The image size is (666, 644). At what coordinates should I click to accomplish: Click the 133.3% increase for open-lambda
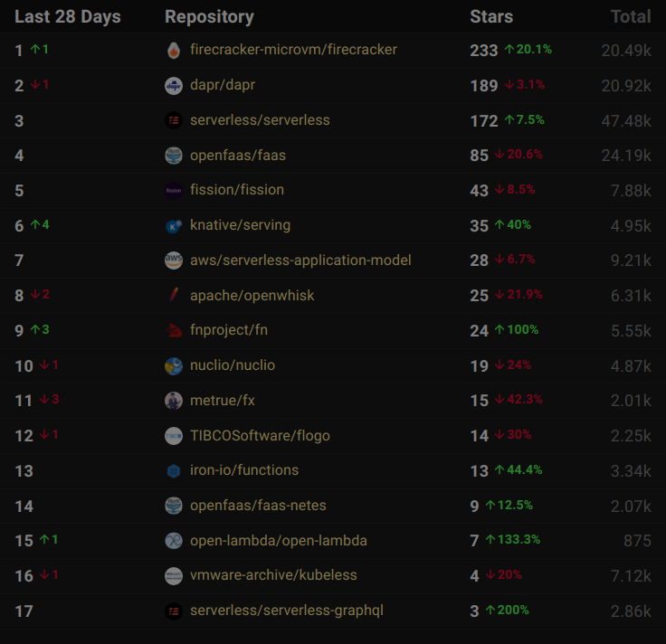pos(513,540)
